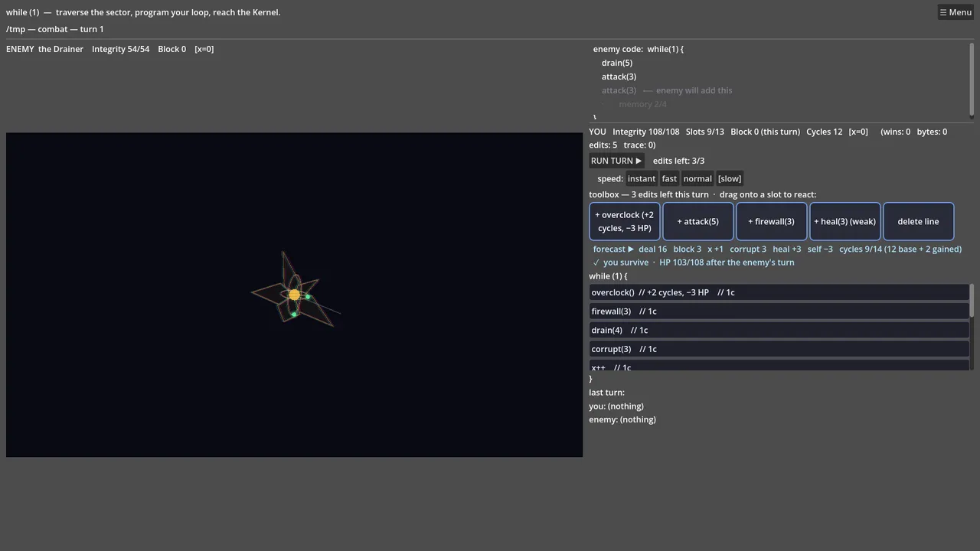Click the 'edits left: 3/3' counter
Screen dimensions: 980x551
click(678, 161)
